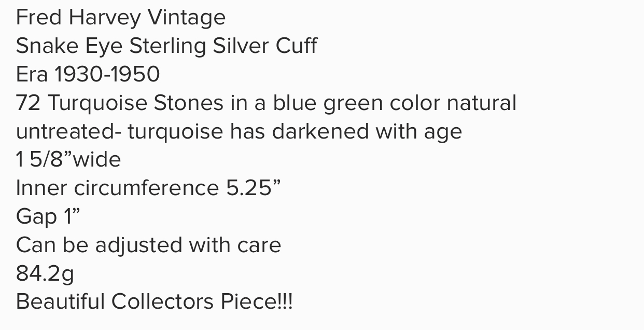Click the phrase "blue green color"
The image size is (644, 330).
pyautogui.click(x=358, y=104)
